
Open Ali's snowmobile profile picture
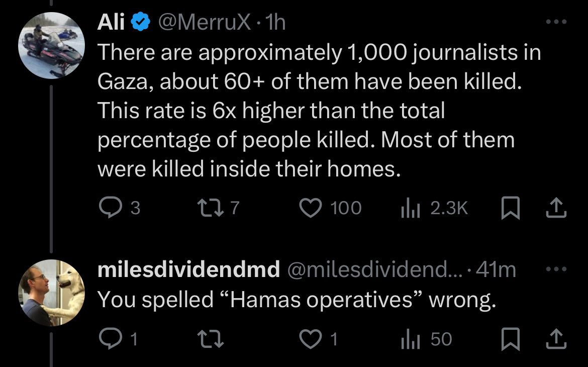(51, 45)
